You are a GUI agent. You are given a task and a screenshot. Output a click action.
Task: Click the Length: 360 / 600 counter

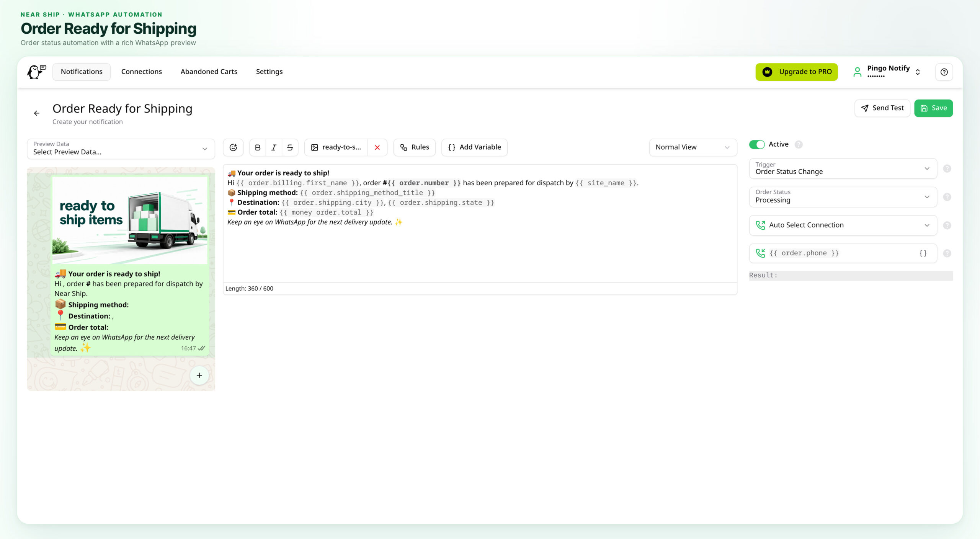coord(249,289)
